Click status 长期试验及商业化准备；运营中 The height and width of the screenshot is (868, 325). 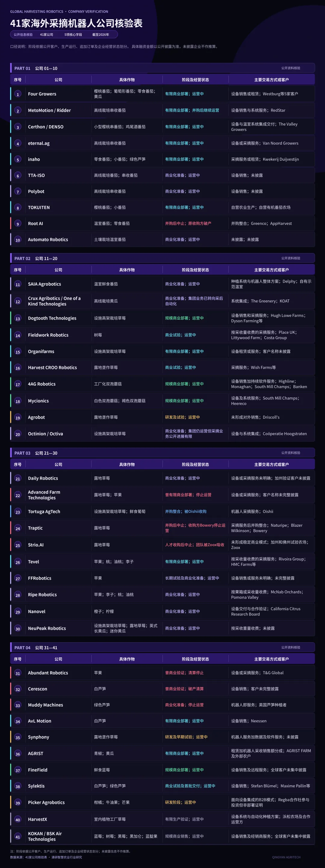[192, 578]
